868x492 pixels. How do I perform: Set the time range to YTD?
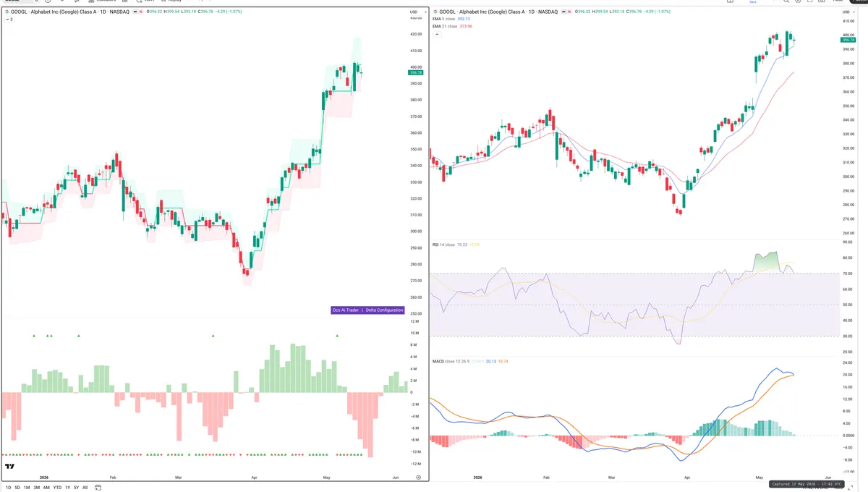(x=57, y=488)
